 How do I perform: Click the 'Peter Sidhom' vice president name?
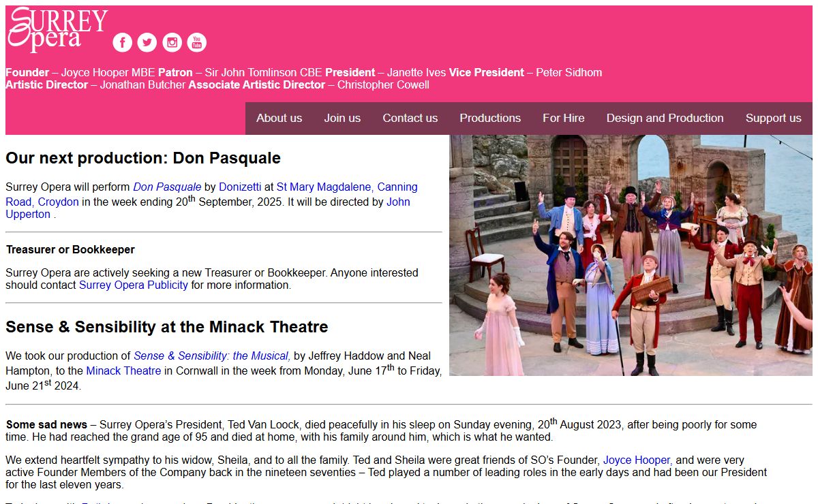569,72
